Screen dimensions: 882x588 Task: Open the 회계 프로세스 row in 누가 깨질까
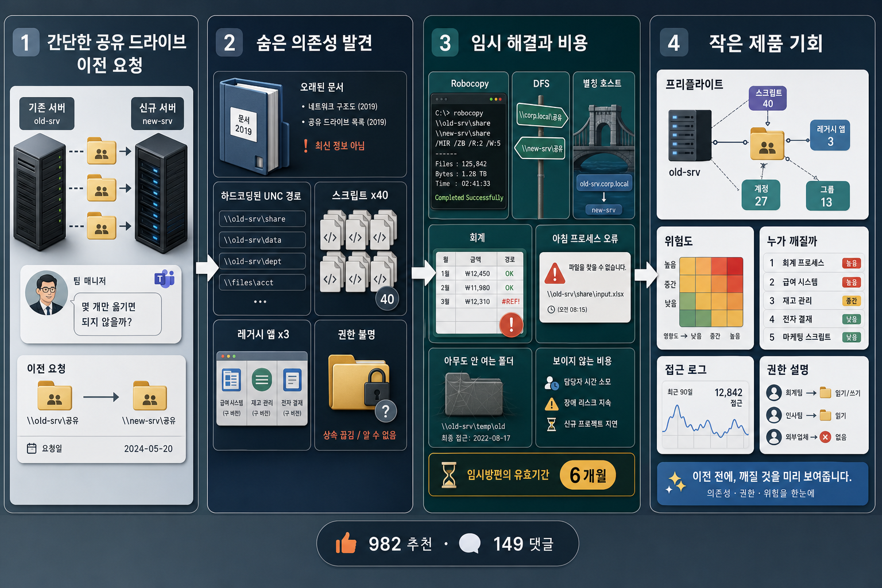coord(814,263)
